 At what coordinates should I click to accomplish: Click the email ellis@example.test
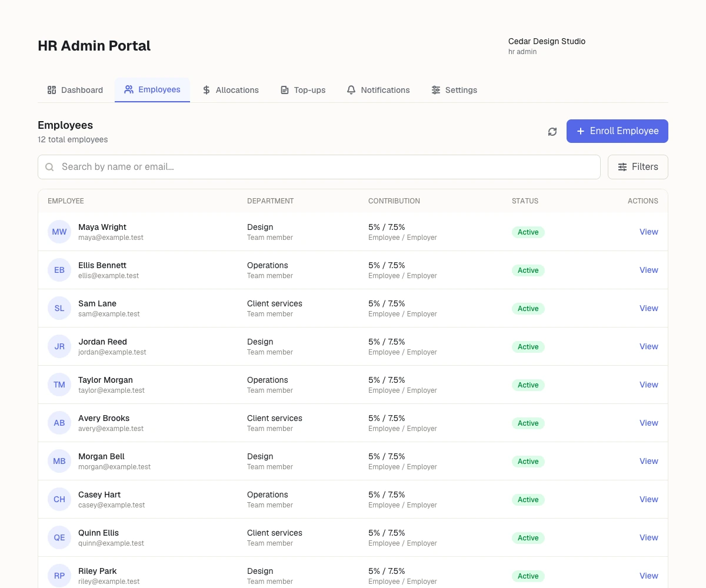pos(109,276)
